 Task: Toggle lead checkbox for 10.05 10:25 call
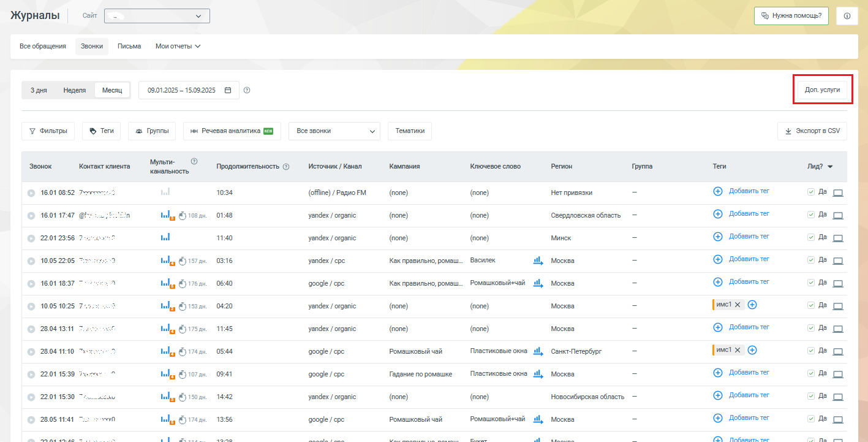tap(811, 305)
